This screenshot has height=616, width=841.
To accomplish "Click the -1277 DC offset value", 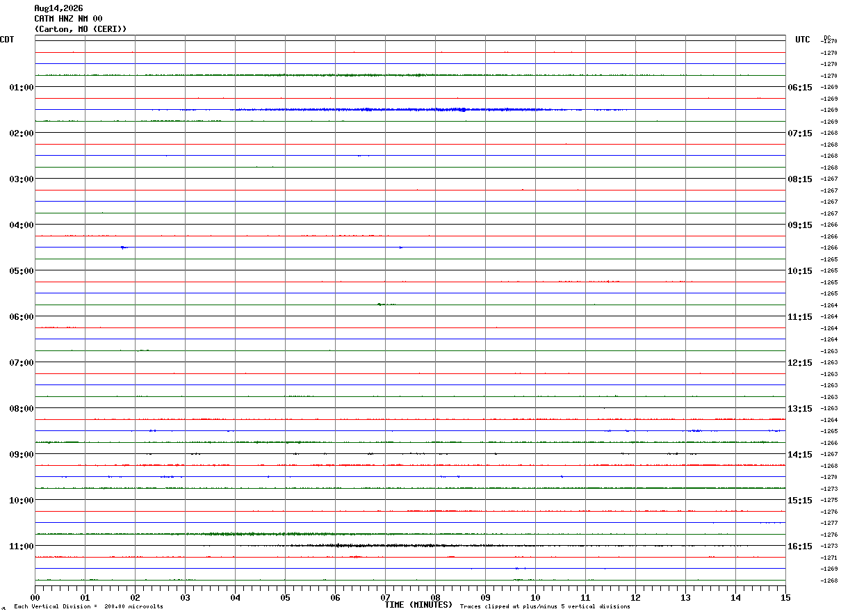I will tap(829, 523).
